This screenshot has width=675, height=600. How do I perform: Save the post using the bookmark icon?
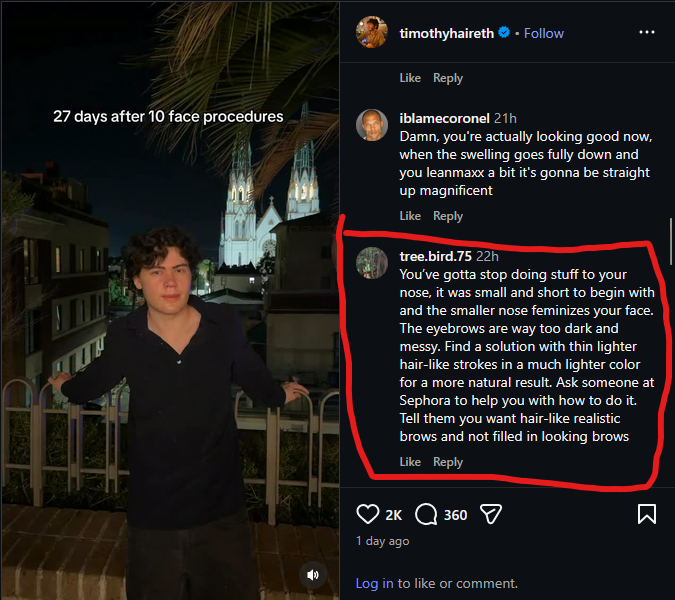(x=647, y=514)
